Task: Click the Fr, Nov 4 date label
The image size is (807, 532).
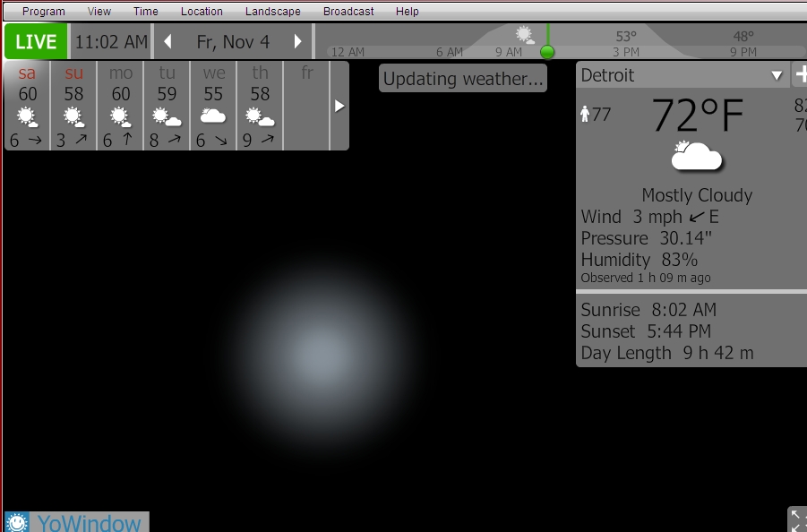Action: coord(233,42)
